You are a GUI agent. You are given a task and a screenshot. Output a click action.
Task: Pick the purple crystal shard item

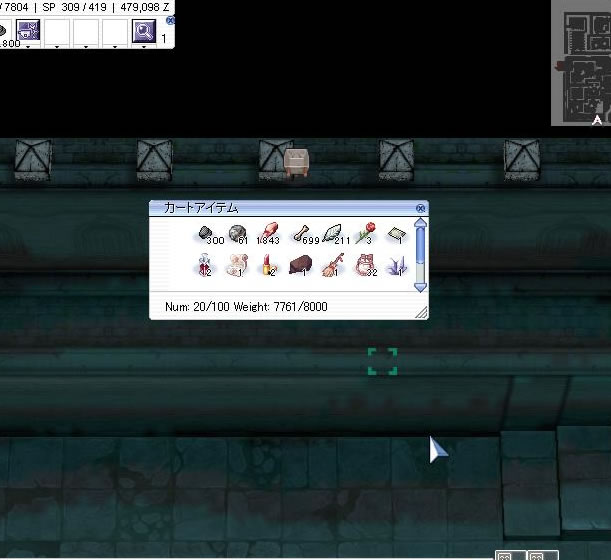point(397,266)
